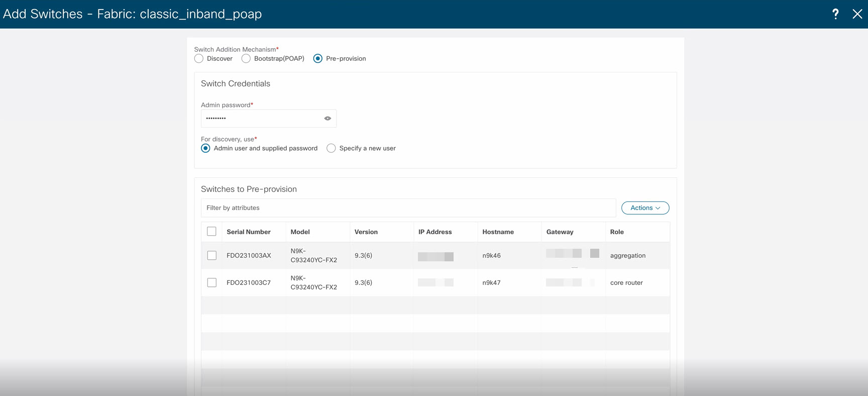Click the Admin password field
Viewport: 868px width, 396px height.
point(269,119)
